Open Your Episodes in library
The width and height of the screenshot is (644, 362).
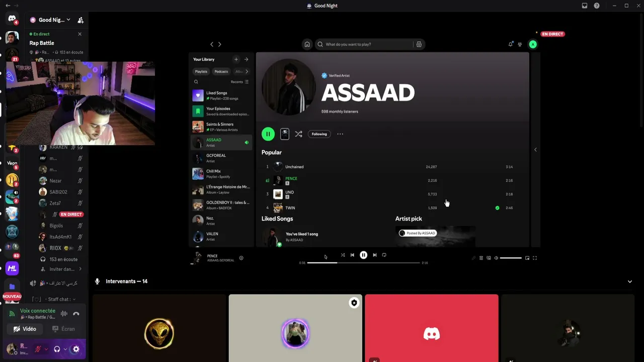pos(221,111)
